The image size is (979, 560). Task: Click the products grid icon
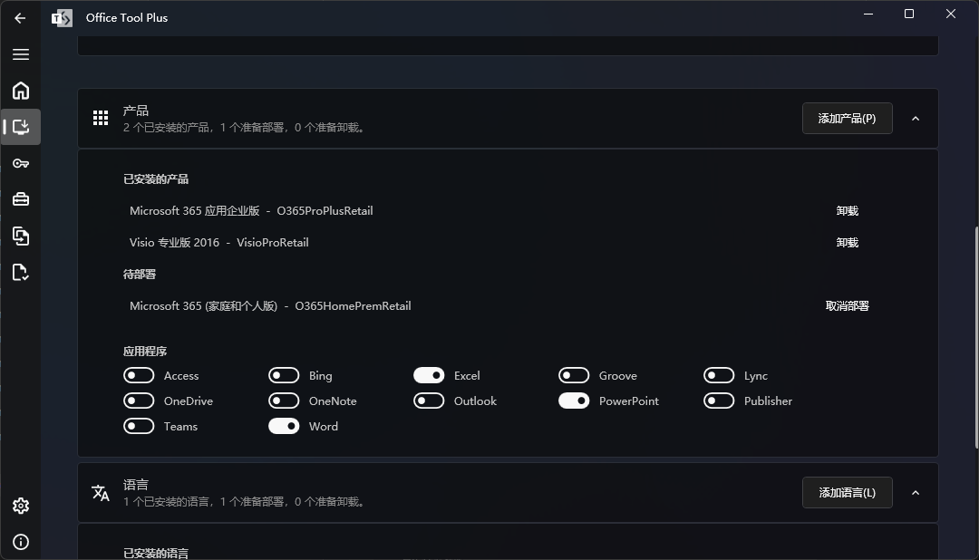(x=101, y=118)
